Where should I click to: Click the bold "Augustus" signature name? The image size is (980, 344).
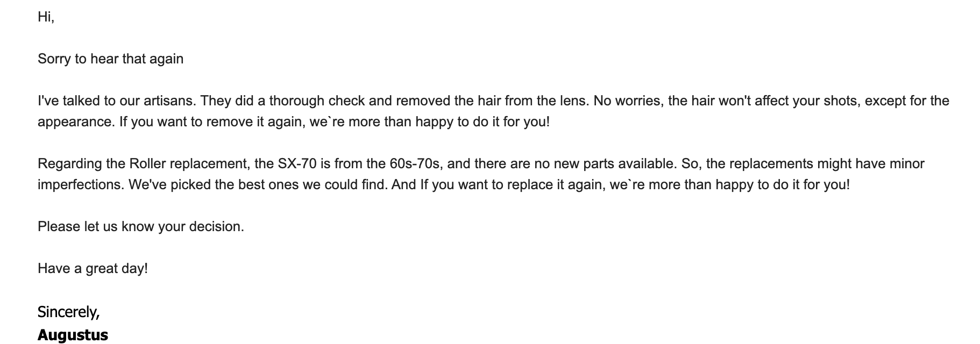(x=73, y=335)
